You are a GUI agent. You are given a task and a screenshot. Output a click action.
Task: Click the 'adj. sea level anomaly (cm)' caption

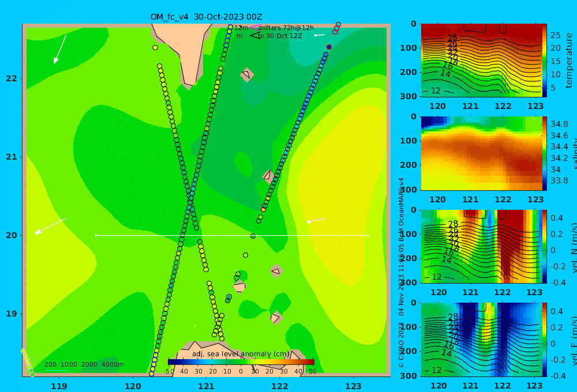point(241,354)
